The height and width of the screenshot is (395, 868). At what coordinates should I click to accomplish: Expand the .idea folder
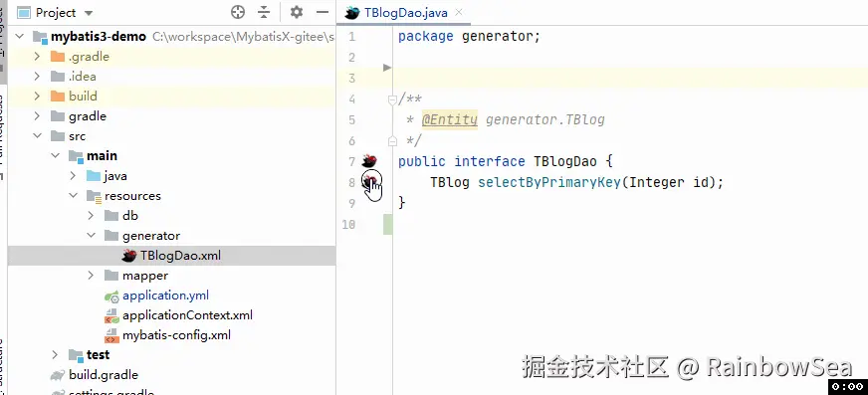(x=37, y=77)
